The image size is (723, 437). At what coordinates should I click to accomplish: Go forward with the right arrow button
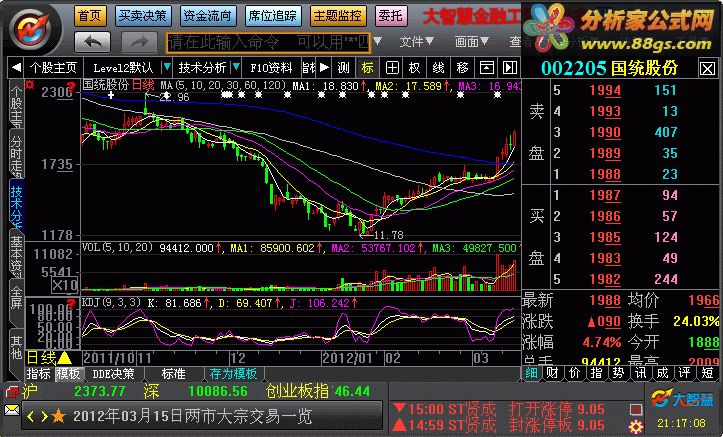click(x=139, y=42)
